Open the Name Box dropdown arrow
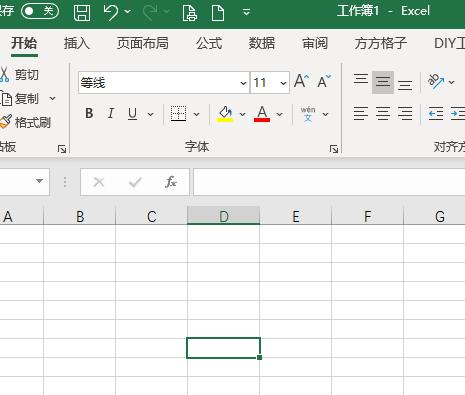 click(39, 181)
